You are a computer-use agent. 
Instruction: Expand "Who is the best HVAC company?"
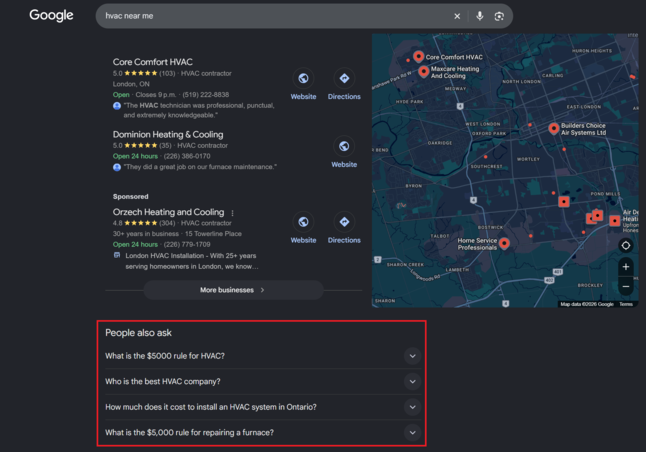[263, 382]
